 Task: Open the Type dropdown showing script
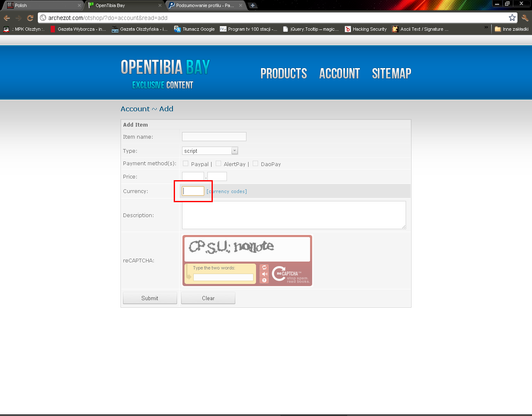(x=210, y=151)
